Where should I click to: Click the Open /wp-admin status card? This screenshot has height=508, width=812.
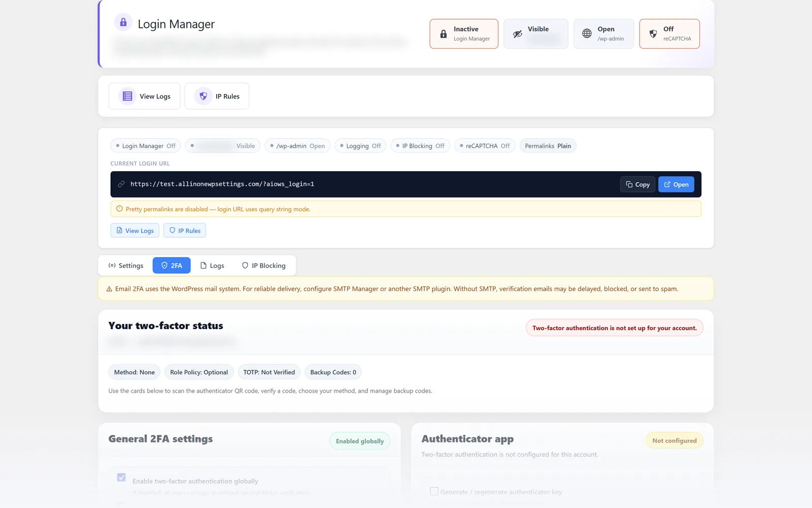[604, 34]
